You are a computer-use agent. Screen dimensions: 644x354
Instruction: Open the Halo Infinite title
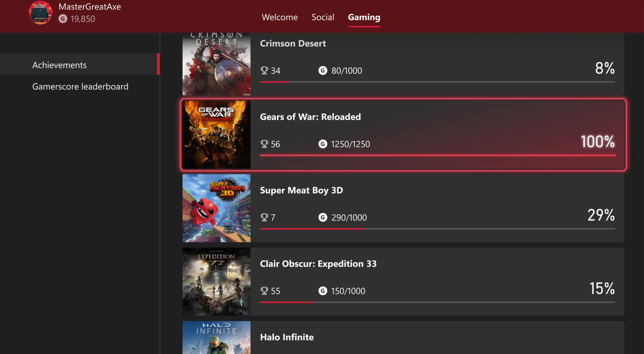tap(287, 337)
